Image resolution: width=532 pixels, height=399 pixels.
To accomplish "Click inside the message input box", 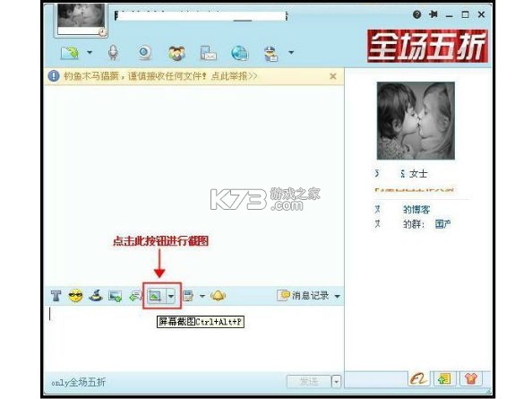I will tap(194, 338).
